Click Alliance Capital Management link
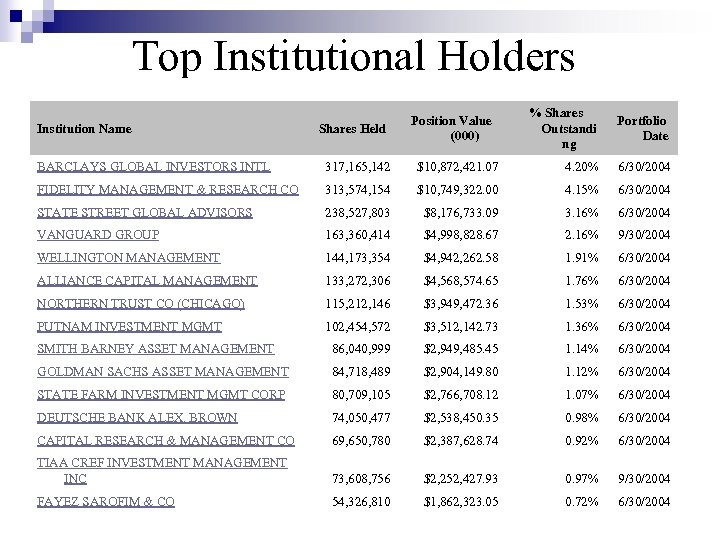This screenshot has width=720, height=540. click(x=146, y=281)
